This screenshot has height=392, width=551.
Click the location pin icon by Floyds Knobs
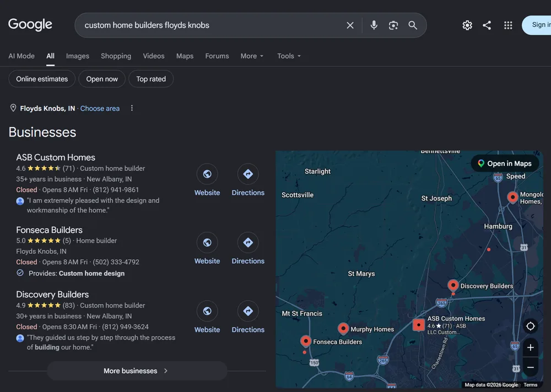[13, 108]
